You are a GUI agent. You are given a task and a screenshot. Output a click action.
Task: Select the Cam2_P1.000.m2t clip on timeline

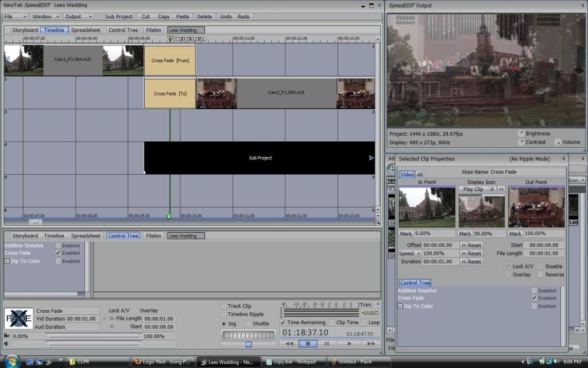(x=286, y=93)
